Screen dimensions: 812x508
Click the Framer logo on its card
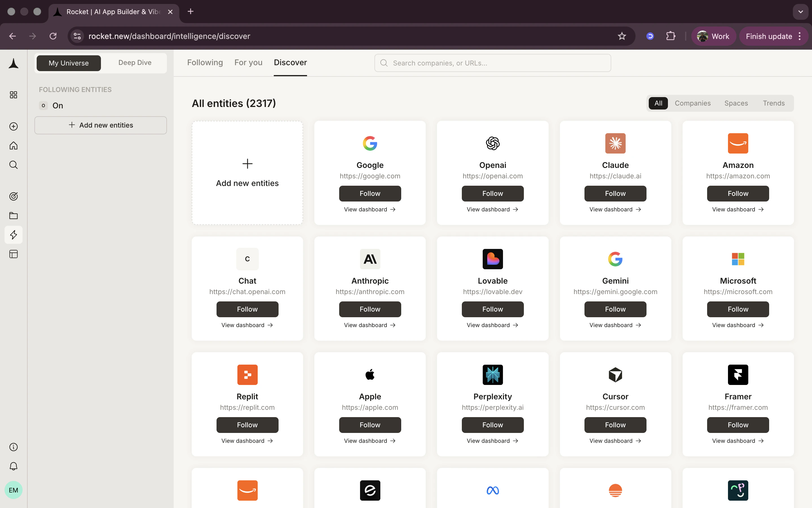coord(738,375)
